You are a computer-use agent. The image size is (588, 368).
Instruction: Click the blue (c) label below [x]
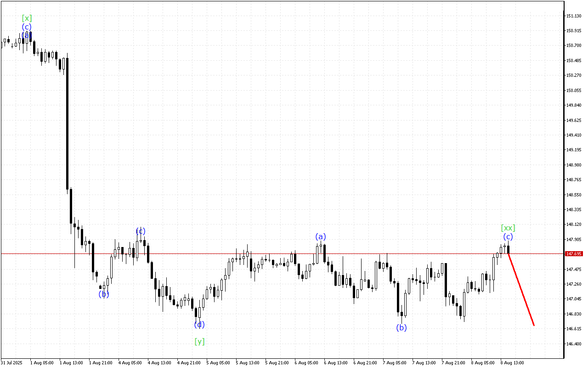pos(27,27)
